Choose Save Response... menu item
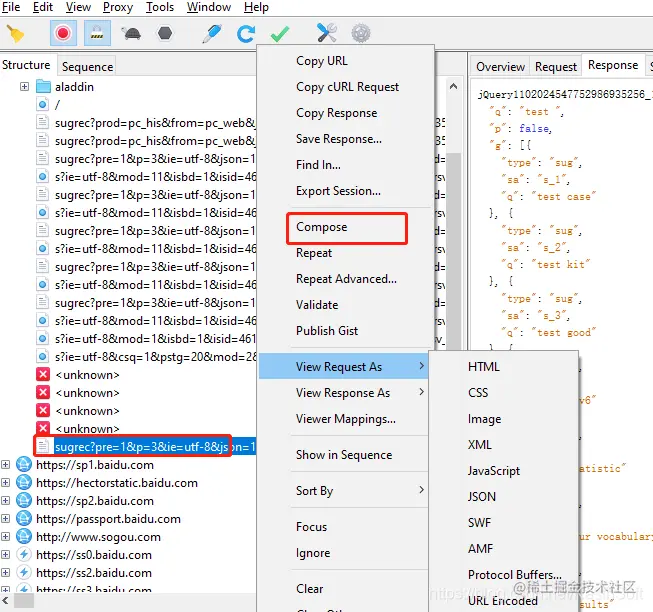Screen dimensions: 653x612 point(339,139)
